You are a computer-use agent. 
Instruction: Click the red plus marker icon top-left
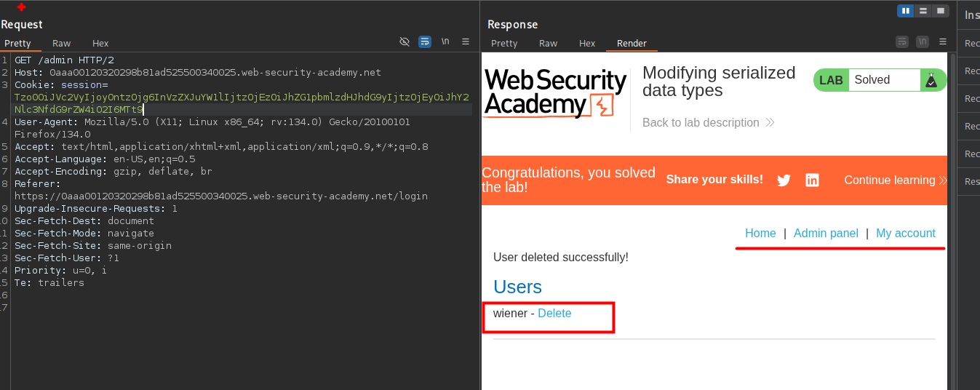[x=21, y=7]
